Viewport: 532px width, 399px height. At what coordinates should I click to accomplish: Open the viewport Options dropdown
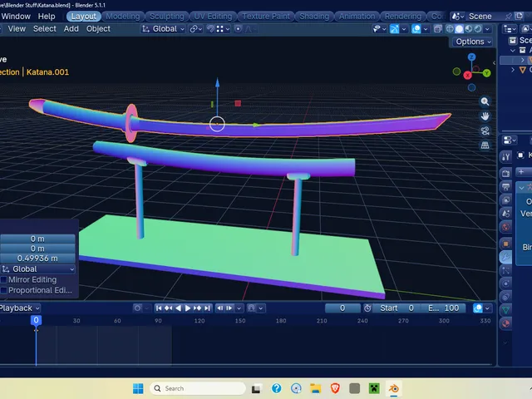click(x=473, y=42)
